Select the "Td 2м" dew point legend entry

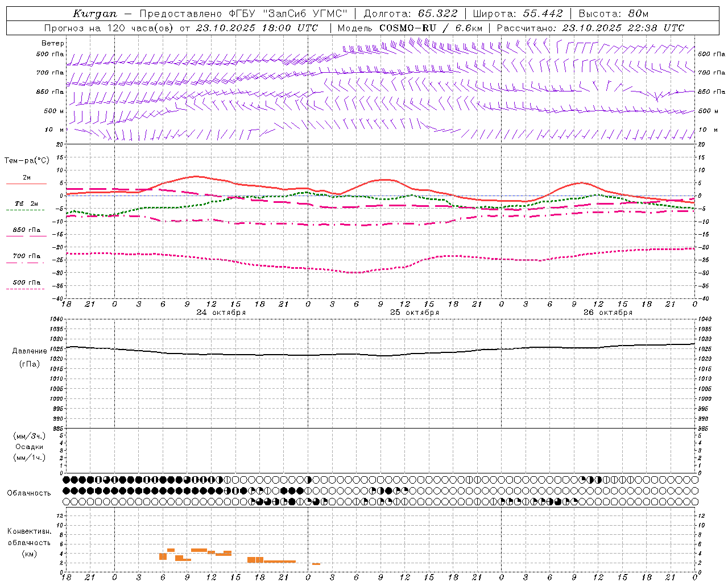click(27, 203)
